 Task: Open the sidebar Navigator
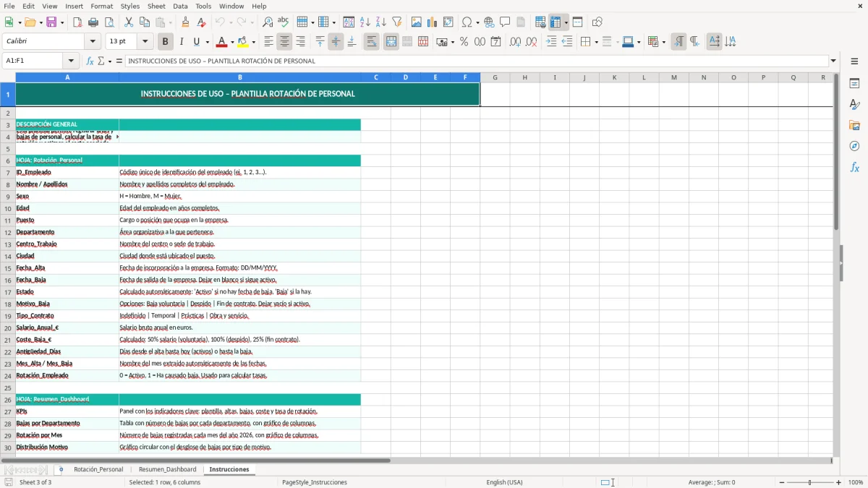coord(854,147)
